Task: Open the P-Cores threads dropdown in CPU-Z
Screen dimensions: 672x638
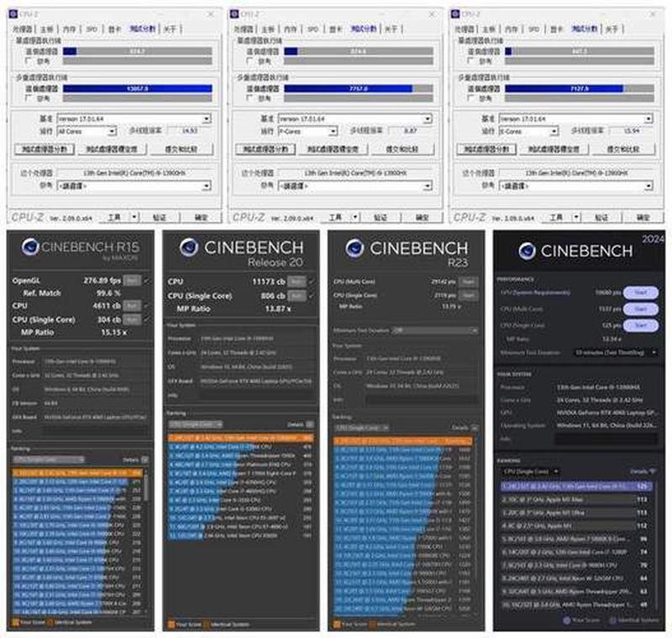Action: 307,131
